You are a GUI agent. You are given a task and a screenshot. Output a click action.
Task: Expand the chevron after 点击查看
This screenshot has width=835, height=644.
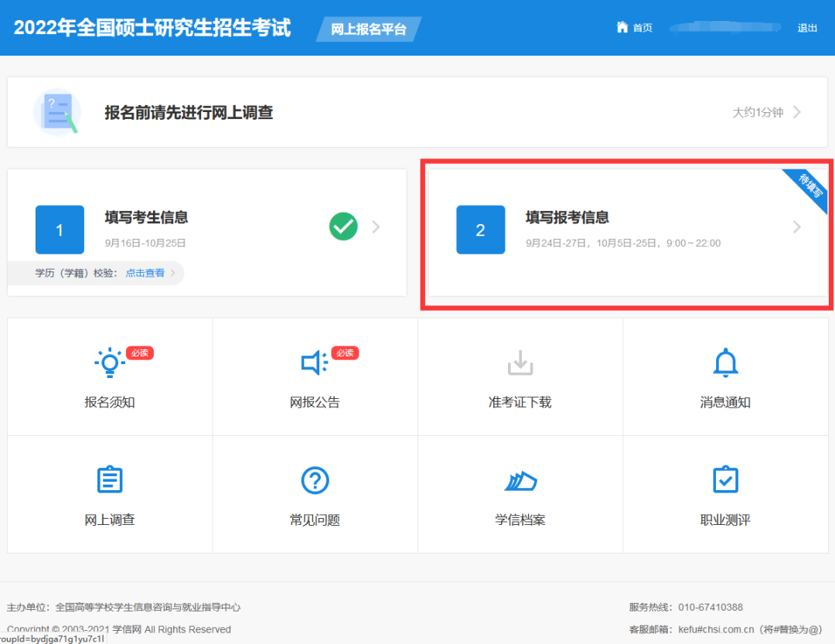coord(175,273)
